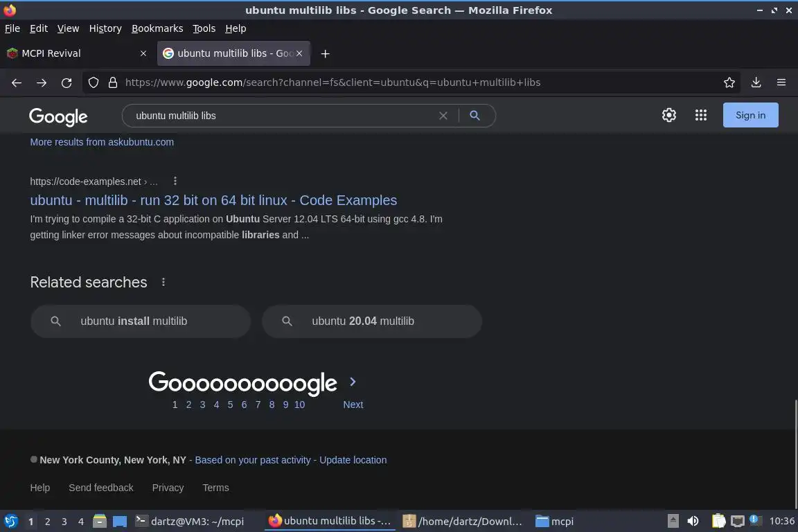Open the File menu

[12, 28]
